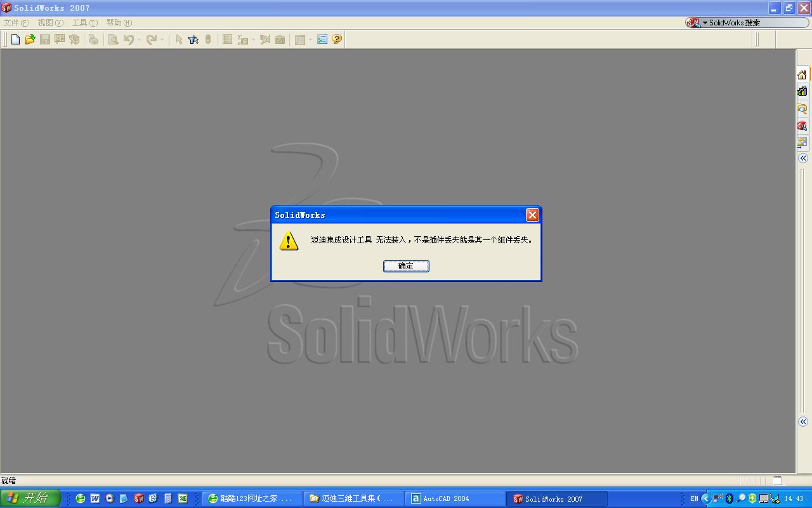Click the Undo icon
Viewport: 812px width, 508px height.
[130, 39]
